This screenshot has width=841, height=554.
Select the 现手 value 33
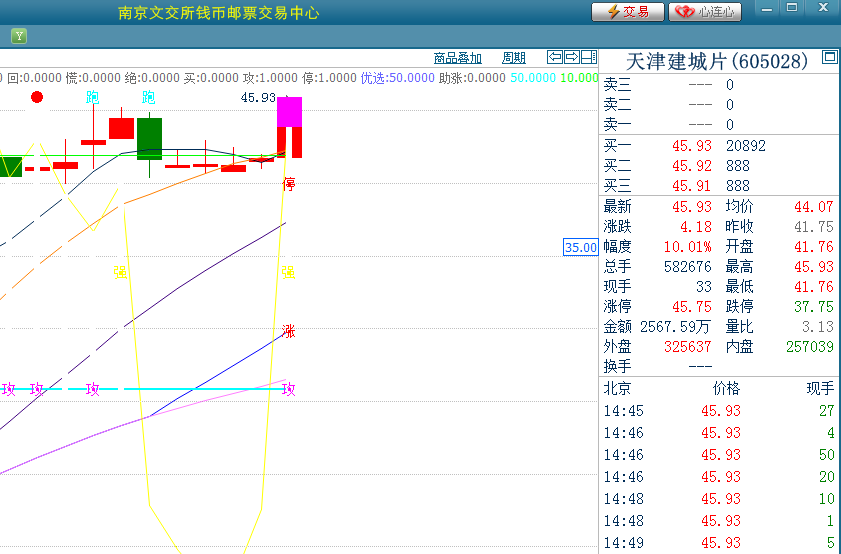click(x=704, y=287)
